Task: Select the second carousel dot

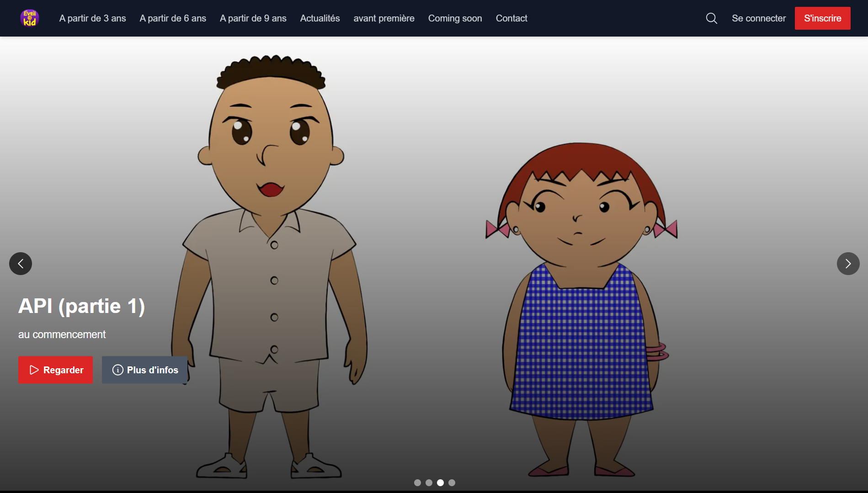Action: tap(429, 482)
